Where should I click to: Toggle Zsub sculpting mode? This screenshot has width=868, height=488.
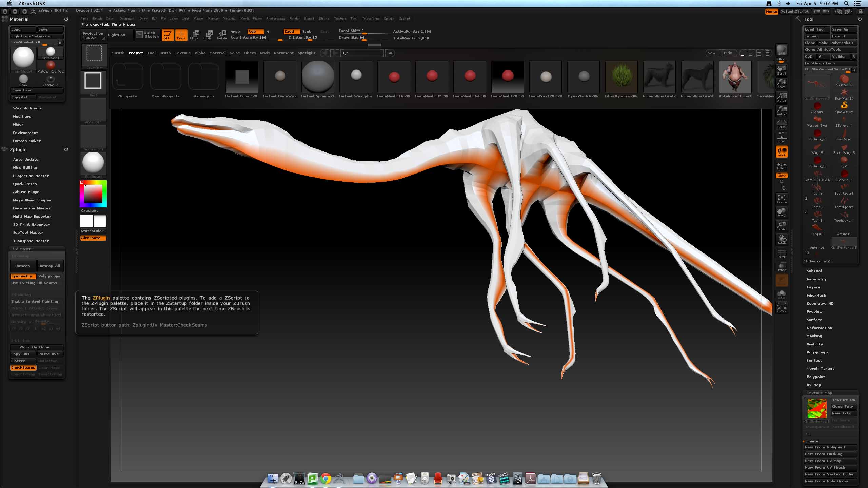click(307, 31)
